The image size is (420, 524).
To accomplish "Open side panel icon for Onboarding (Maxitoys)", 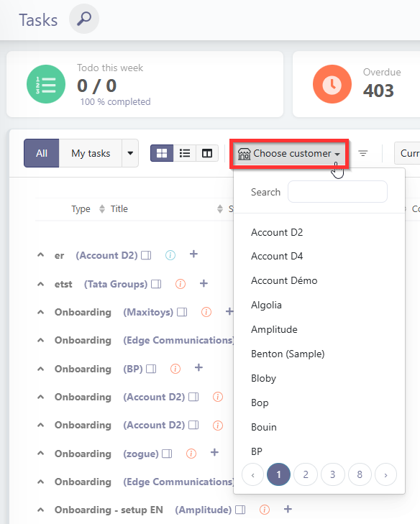I will coord(182,312).
